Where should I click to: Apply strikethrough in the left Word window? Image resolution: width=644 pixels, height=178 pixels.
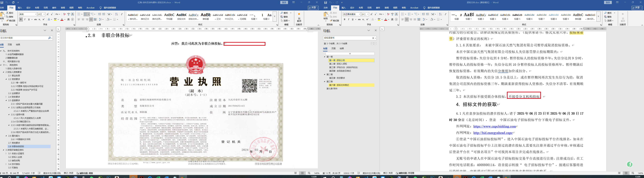36,20
